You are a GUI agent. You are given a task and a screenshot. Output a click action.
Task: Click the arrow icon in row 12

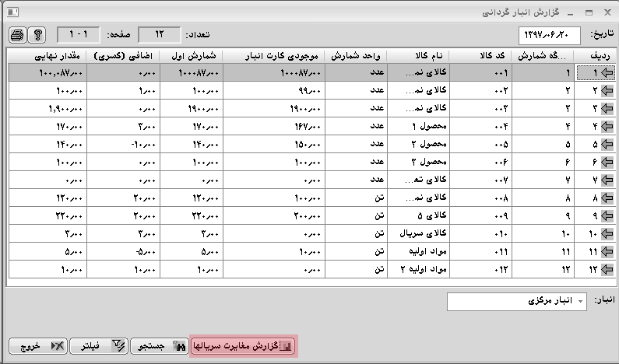click(603, 270)
